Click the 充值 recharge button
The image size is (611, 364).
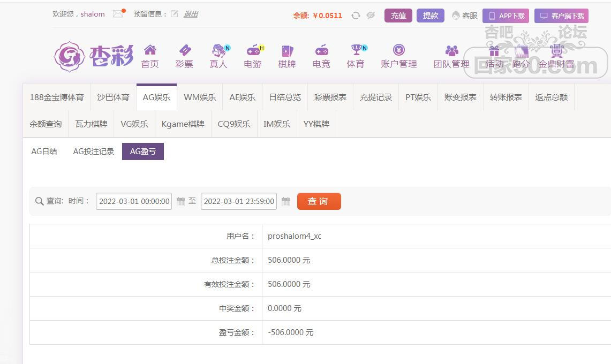pyautogui.click(x=398, y=16)
